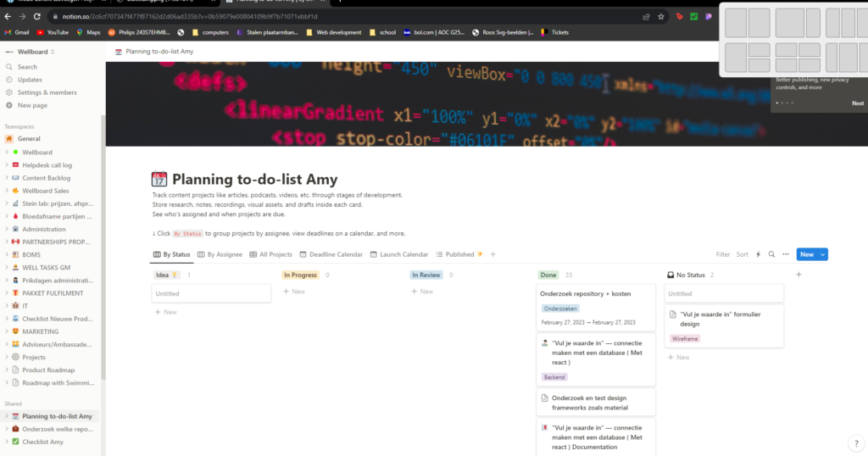The width and height of the screenshot is (868, 456).
Task: Click Next in update popup
Action: point(858,103)
